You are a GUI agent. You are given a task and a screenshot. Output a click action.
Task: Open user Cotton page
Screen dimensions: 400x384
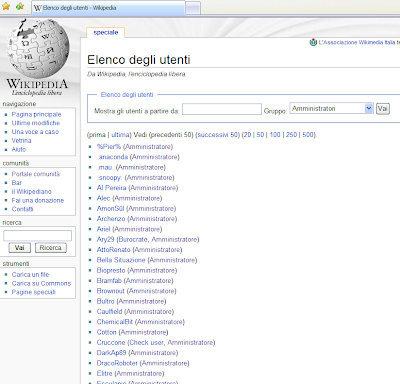[x=106, y=332]
